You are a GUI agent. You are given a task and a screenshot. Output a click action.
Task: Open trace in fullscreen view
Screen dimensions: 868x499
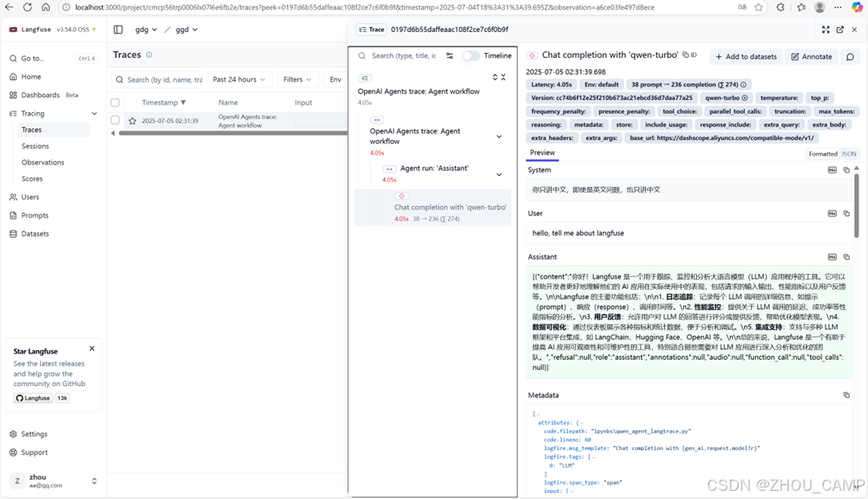click(x=825, y=29)
